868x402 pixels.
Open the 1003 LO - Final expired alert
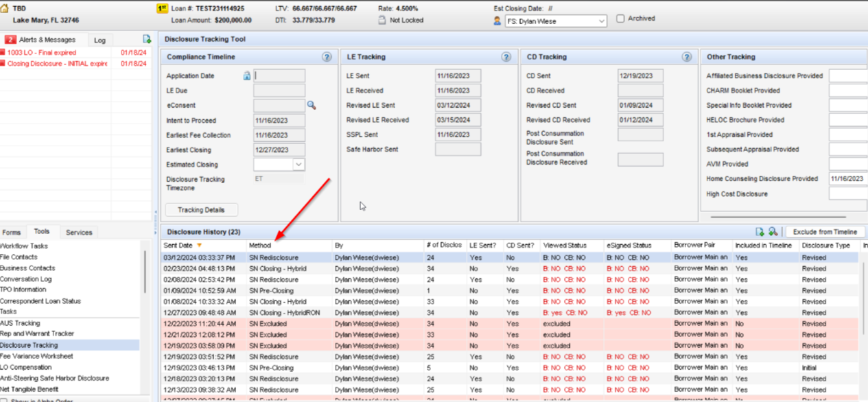tap(41, 52)
